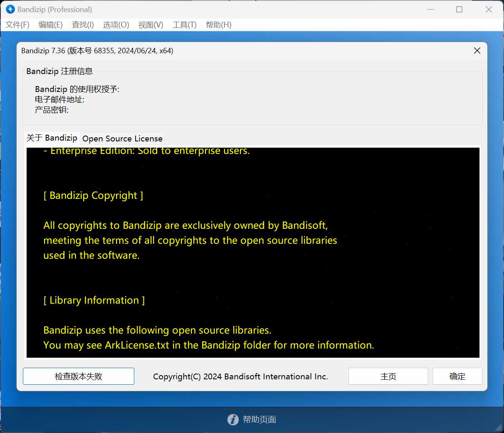The height and width of the screenshot is (433, 504).
Task: Open the 视图(V) menu
Action: pos(151,25)
